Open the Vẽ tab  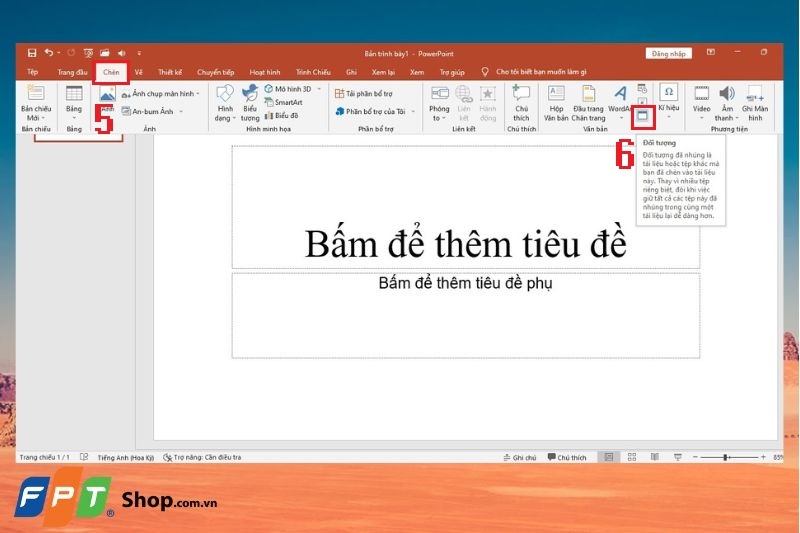click(139, 72)
